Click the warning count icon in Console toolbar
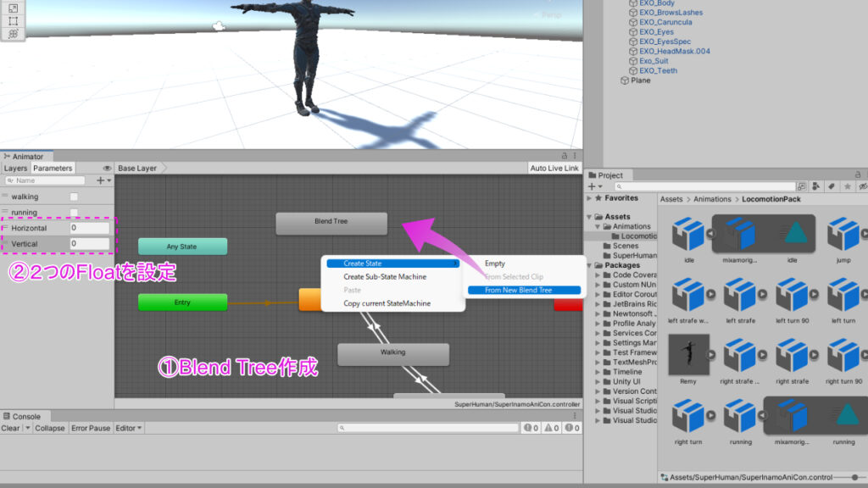The height and width of the screenshot is (488, 868). (x=549, y=428)
